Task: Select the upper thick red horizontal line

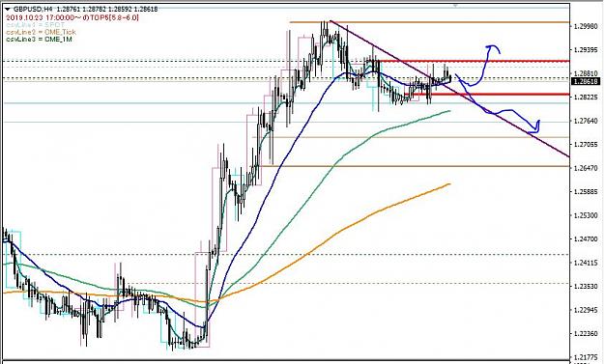Action: (473, 61)
